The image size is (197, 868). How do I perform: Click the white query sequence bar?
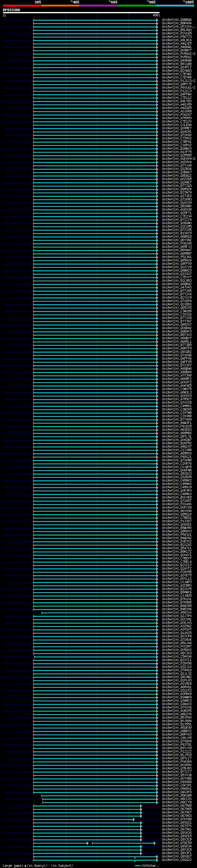(x=81, y=12)
